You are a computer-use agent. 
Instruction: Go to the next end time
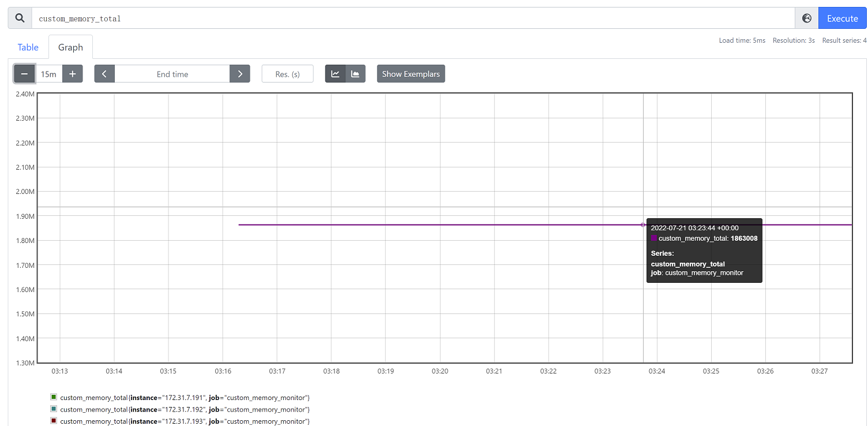tap(240, 74)
